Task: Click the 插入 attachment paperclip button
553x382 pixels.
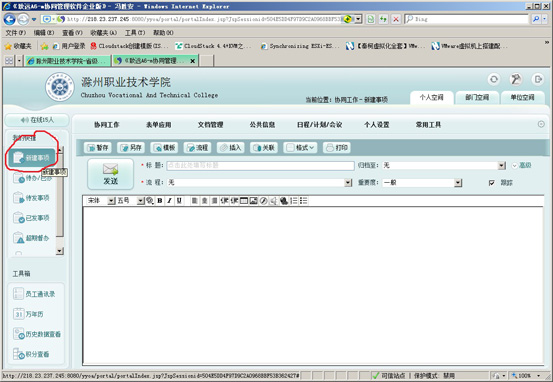Action: tap(231, 147)
